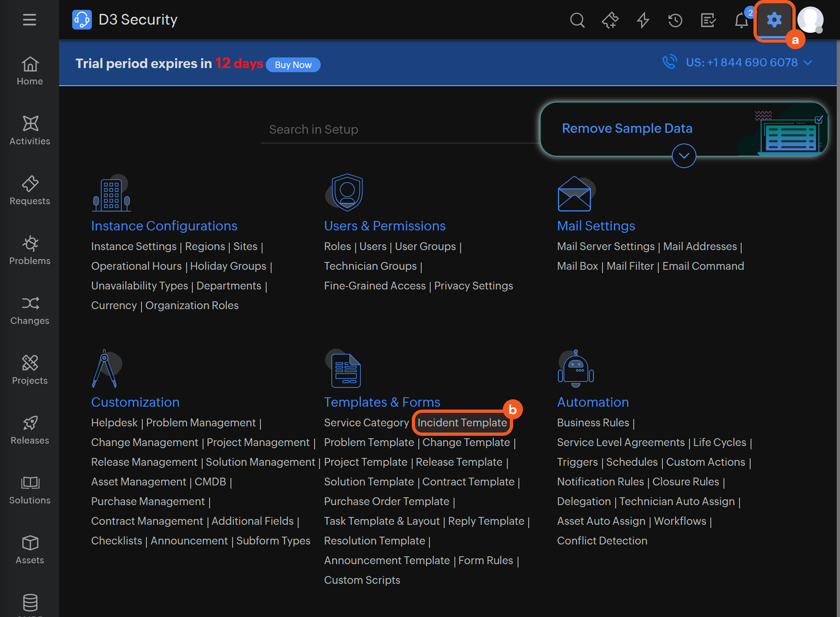Open the search icon in top bar

coord(577,20)
